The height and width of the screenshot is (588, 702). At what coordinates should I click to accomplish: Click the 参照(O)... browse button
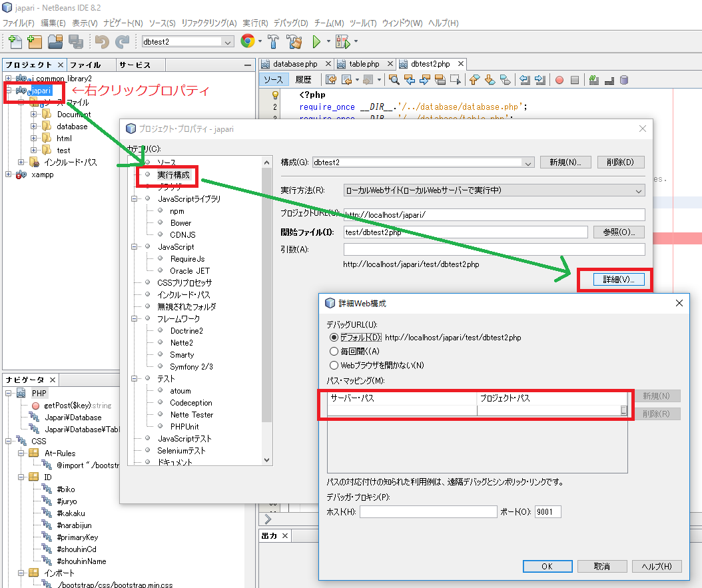(x=619, y=232)
